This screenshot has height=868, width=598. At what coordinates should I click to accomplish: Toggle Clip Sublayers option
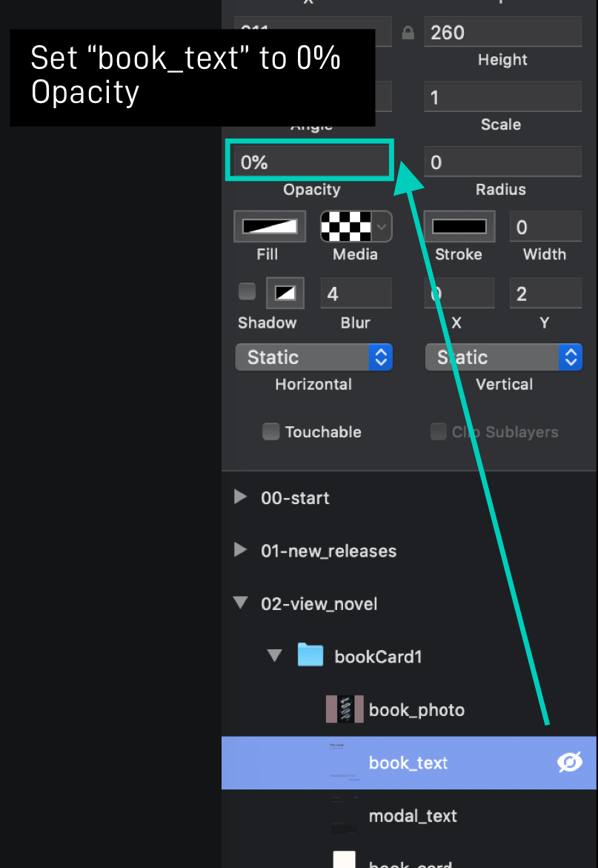click(x=439, y=431)
